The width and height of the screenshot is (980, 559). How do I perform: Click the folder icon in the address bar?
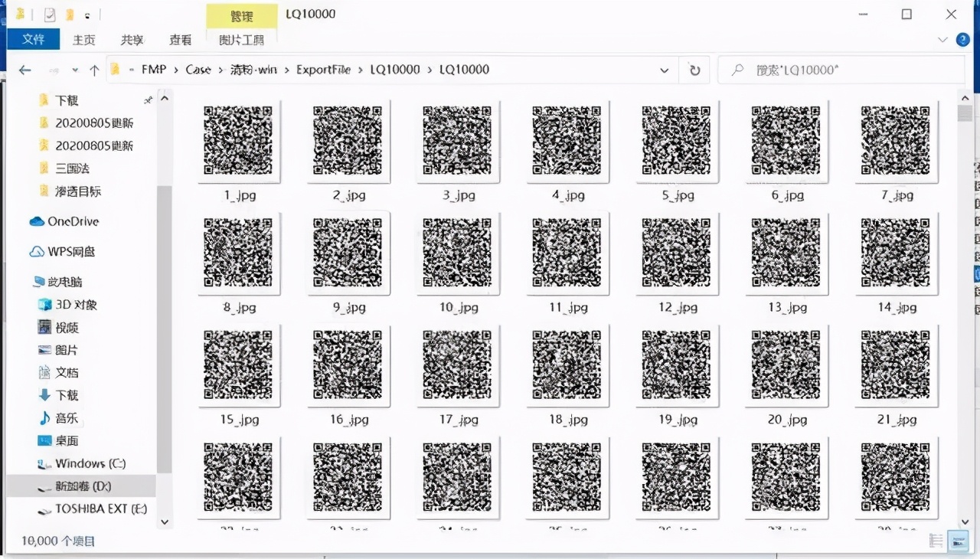116,70
